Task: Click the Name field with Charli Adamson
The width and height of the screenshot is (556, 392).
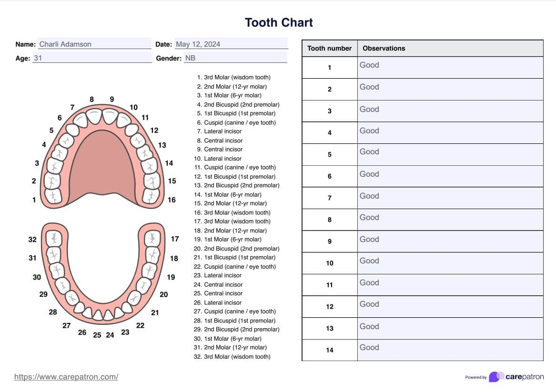Action: coord(94,44)
